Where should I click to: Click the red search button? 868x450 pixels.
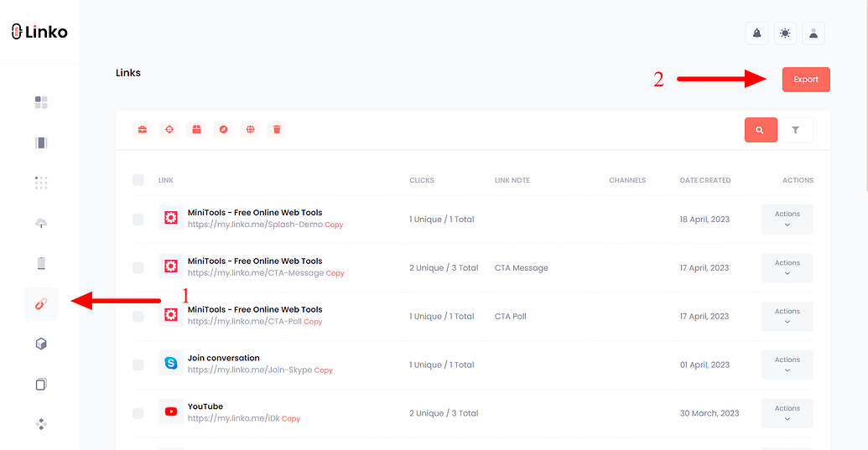(761, 130)
